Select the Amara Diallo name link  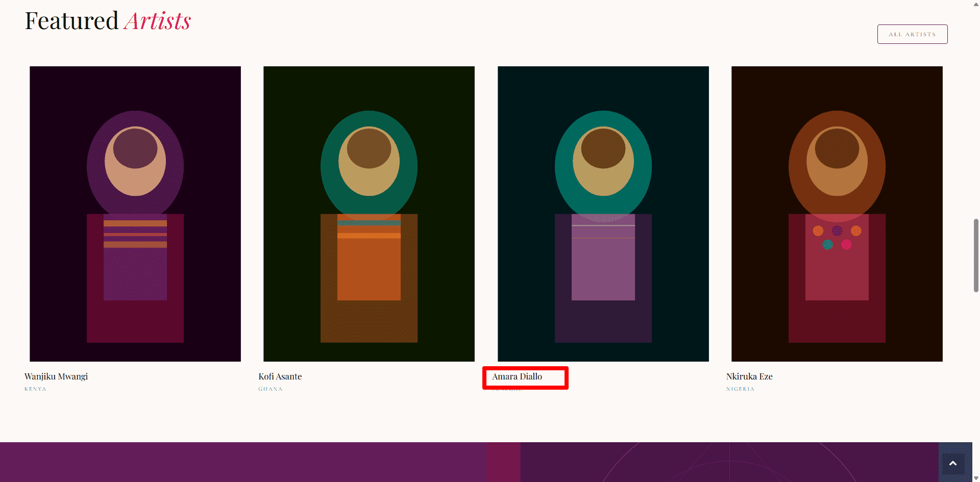coord(517,376)
